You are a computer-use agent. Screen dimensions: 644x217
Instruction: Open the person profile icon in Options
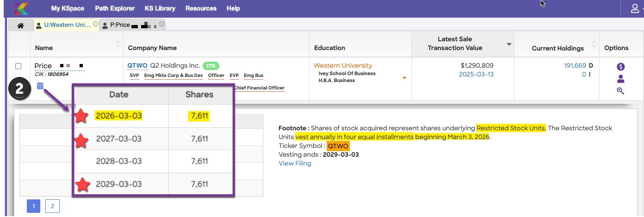tap(621, 79)
